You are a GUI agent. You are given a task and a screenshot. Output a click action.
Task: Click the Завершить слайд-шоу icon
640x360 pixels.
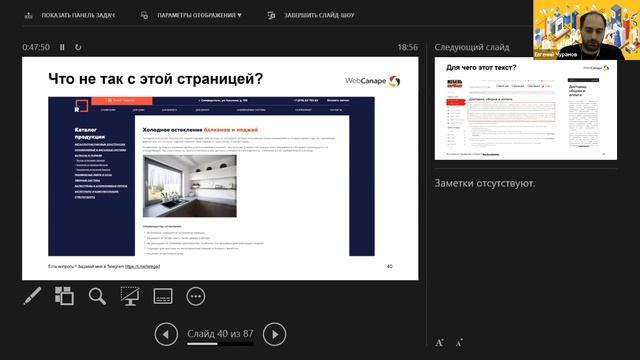(271, 16)
